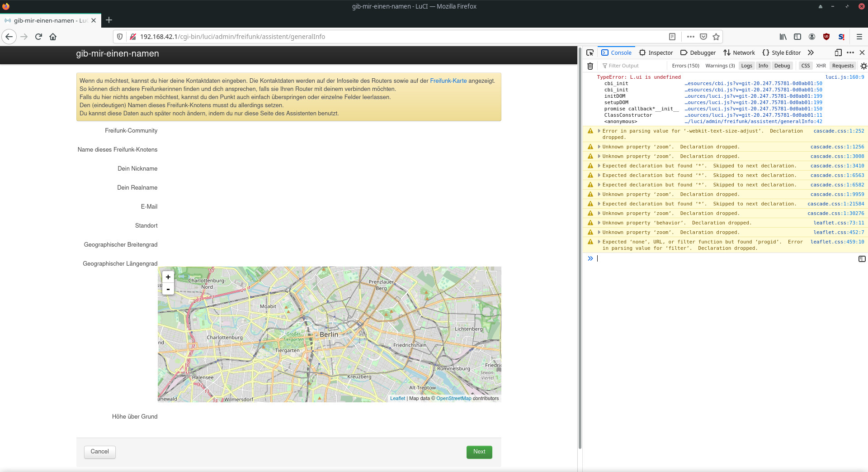Expand the first 'Unknown property zoom' warning

pyautogui.click(x=599, y=147)
